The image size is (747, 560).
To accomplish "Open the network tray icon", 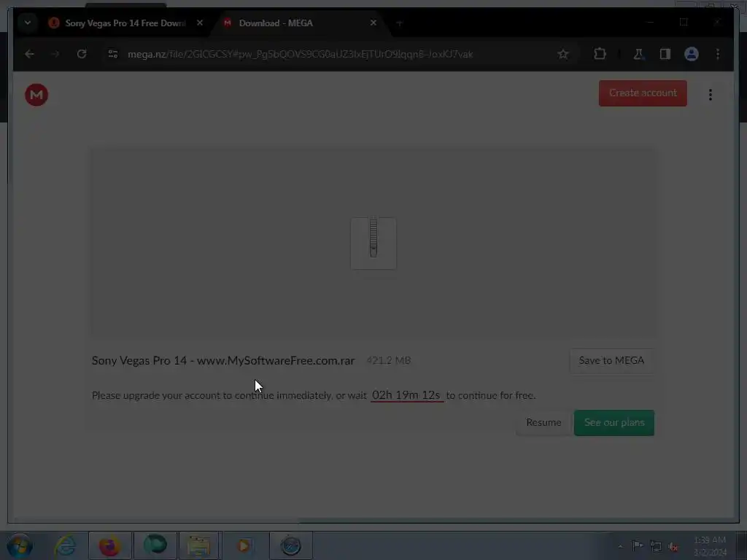I will [656, 546].
